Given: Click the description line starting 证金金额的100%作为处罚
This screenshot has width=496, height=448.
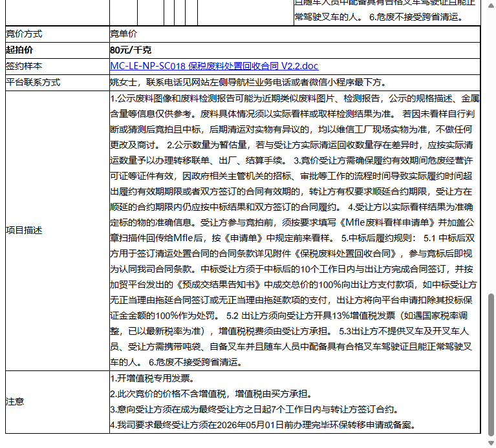Looking at the screenshot, I should pos(288,315).
